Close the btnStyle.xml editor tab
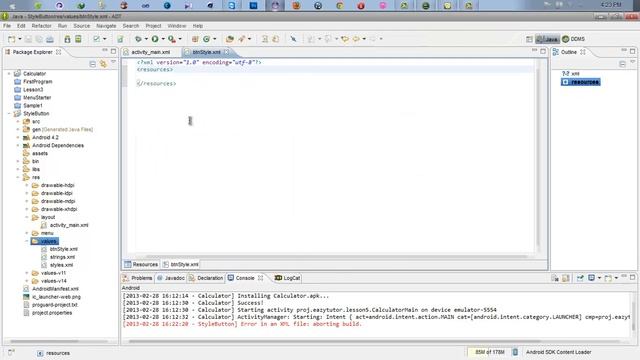The image size is (640, 360). click(227, 52)
